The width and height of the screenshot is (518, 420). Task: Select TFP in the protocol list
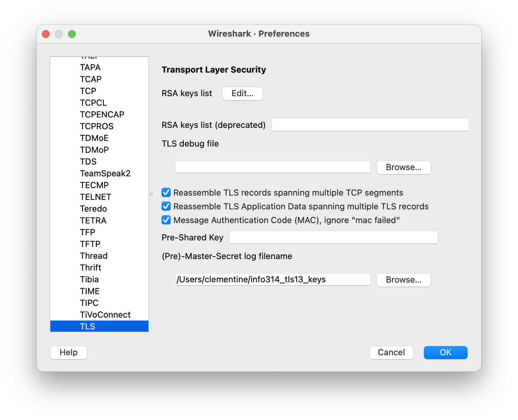coord(99,232)
